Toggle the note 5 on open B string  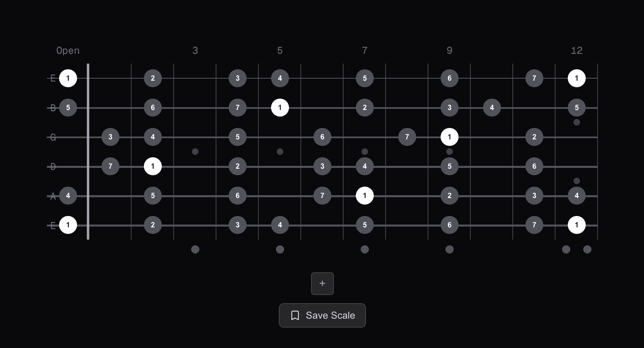68,108
